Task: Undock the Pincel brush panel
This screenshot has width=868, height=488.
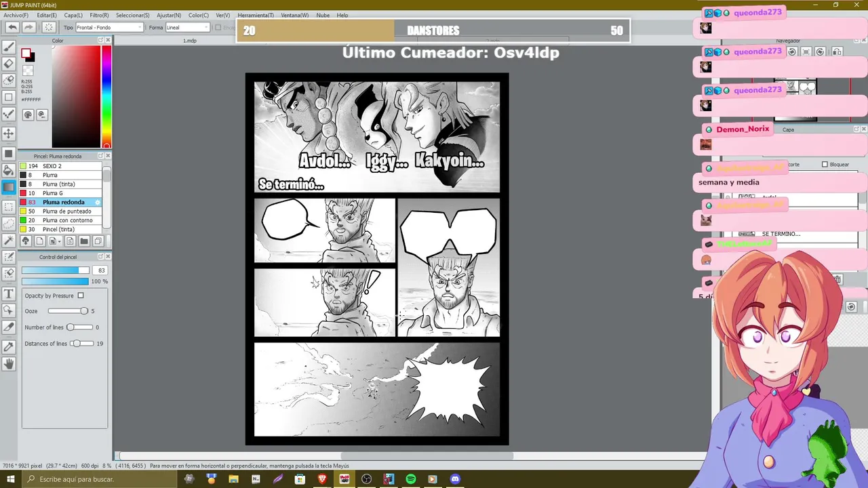Action: tap(100, 156)
